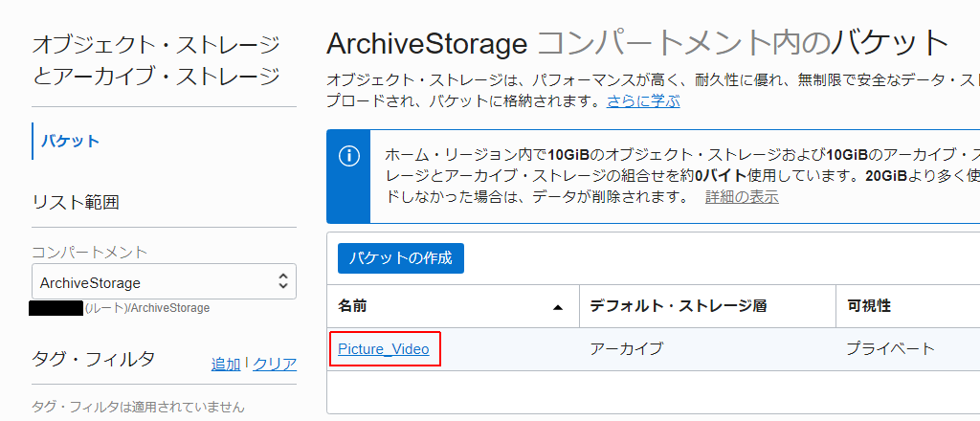This screenshot has width=980, height=421.
Task: Click the タグ・フィルタ heading
Action: [x=93, y=359]
